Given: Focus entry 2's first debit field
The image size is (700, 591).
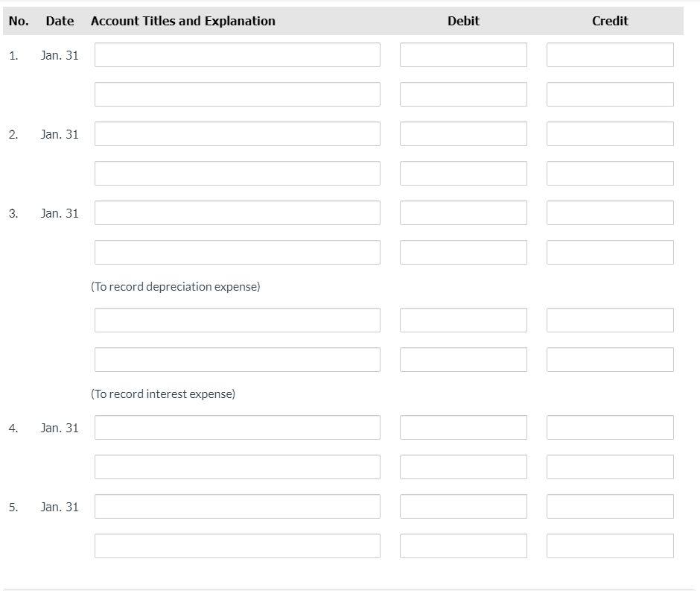Looking at the screenshot, I should (x=463, y=134).
